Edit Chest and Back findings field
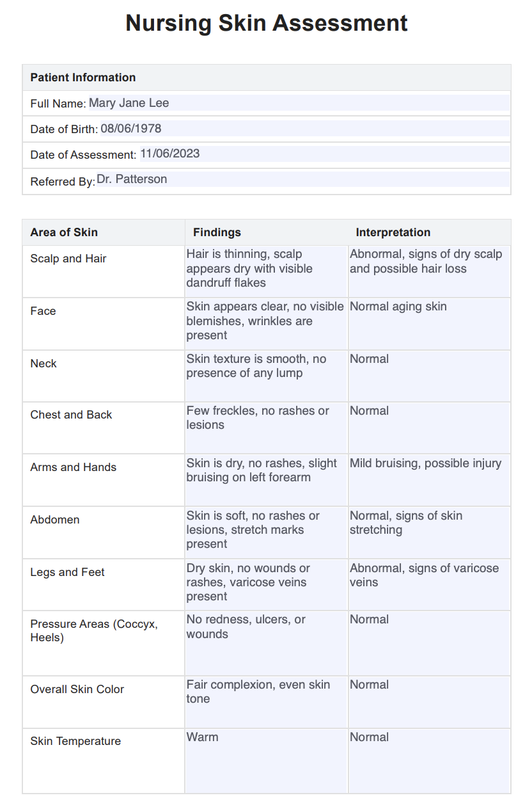 [266, 428]
